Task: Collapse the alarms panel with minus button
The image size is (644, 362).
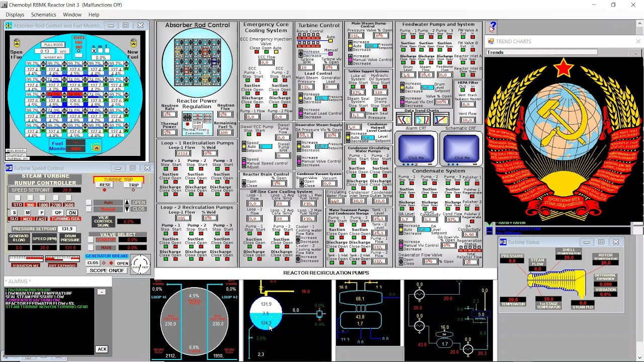Action: tap(101, 292)
